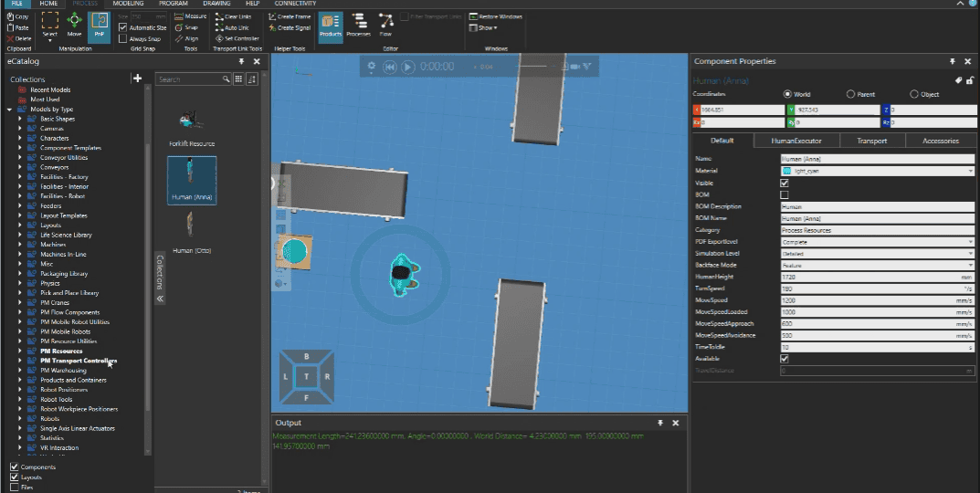Open simulation settings gear icon
This screenshot has width=980, height=493.
pyautogui.click(x=371, y=66)
